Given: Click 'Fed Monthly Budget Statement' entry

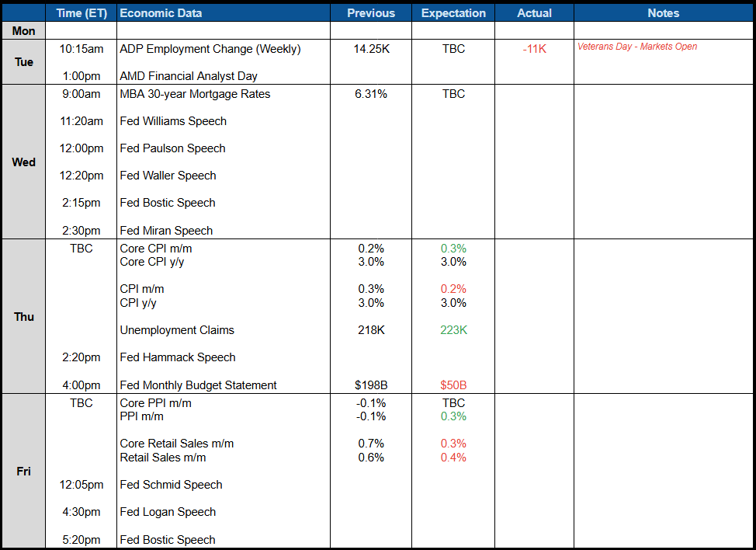Looking at the screenshot, I should coord(198,385).
